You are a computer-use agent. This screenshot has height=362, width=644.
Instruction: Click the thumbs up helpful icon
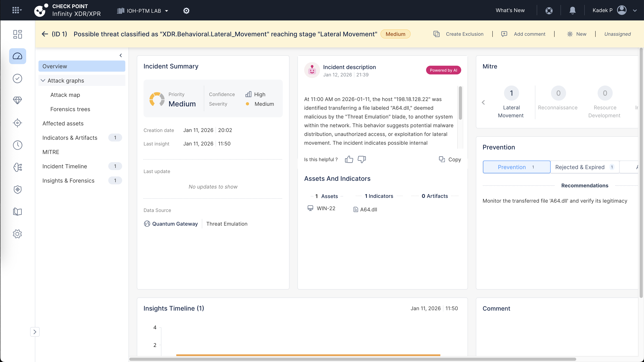pyautogui.click(x=349, y=159)
